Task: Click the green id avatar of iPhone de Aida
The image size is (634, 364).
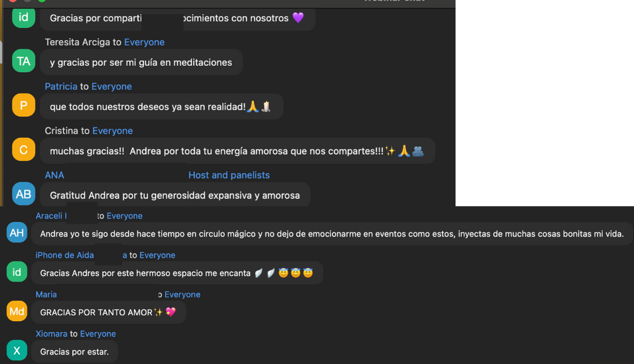Action: (16, 272)
